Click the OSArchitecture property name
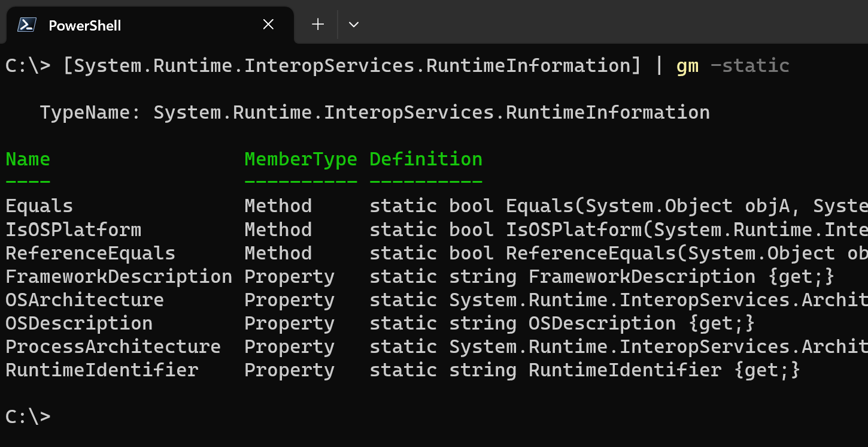The width and height of the screenshot is (868, 447). 84,300
